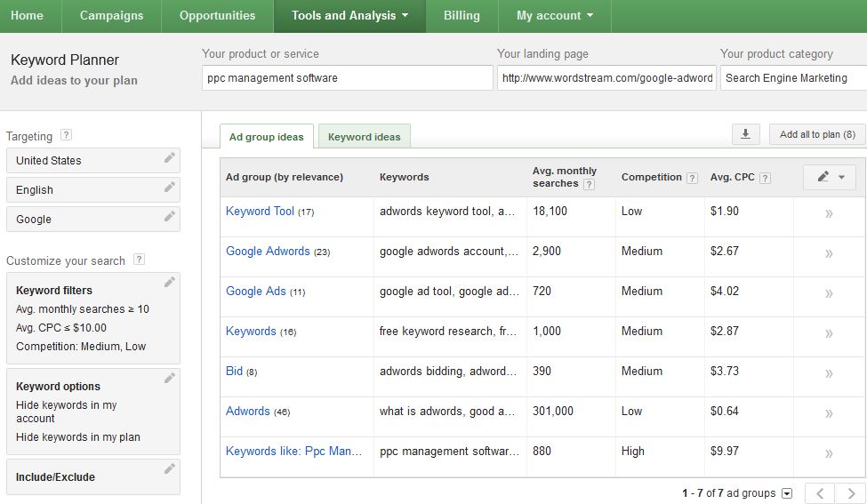Download ad group ideas
This screenshot has width=867, height=504.
745,134
